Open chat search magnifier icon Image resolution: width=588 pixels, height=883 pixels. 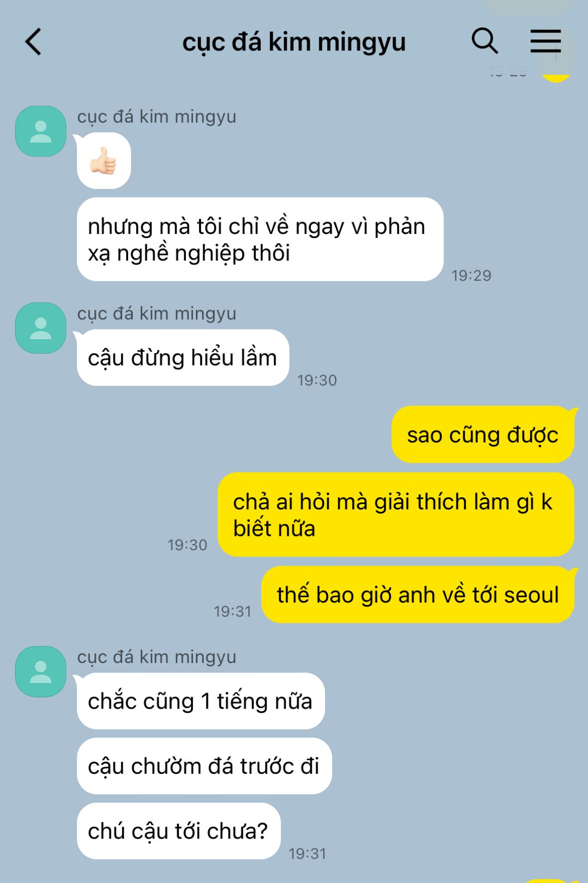click(485, 40)
